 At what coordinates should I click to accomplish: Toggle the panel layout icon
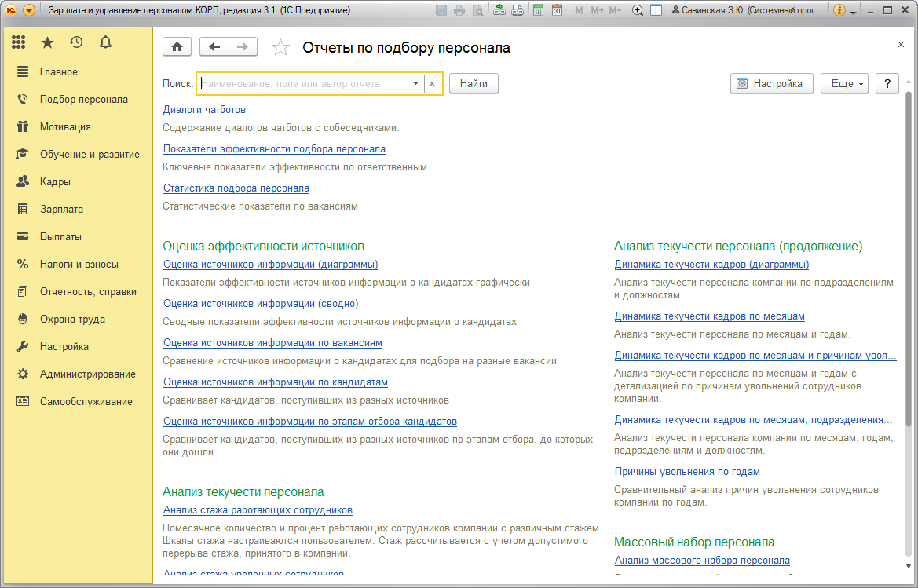click(656, 10)
